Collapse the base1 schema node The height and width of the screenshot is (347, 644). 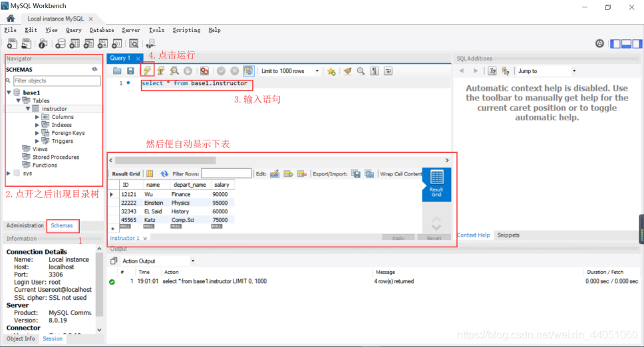pos(9,92)
